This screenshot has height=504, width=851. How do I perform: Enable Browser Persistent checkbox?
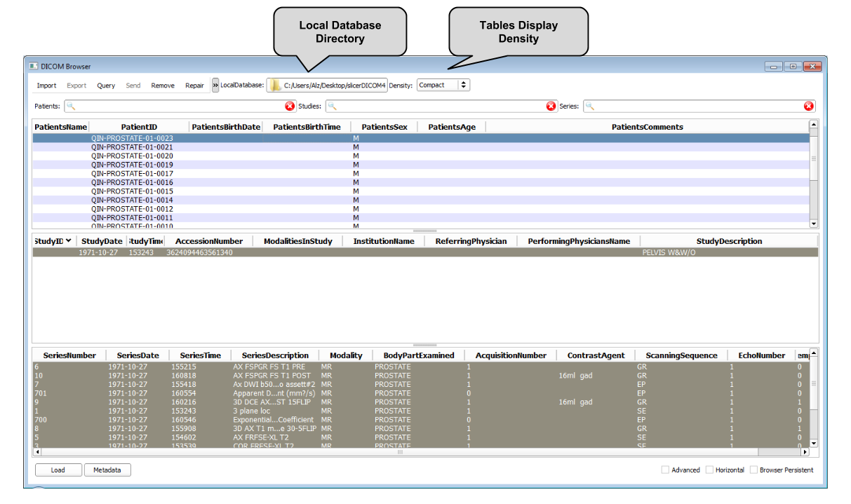pos(753,470)
